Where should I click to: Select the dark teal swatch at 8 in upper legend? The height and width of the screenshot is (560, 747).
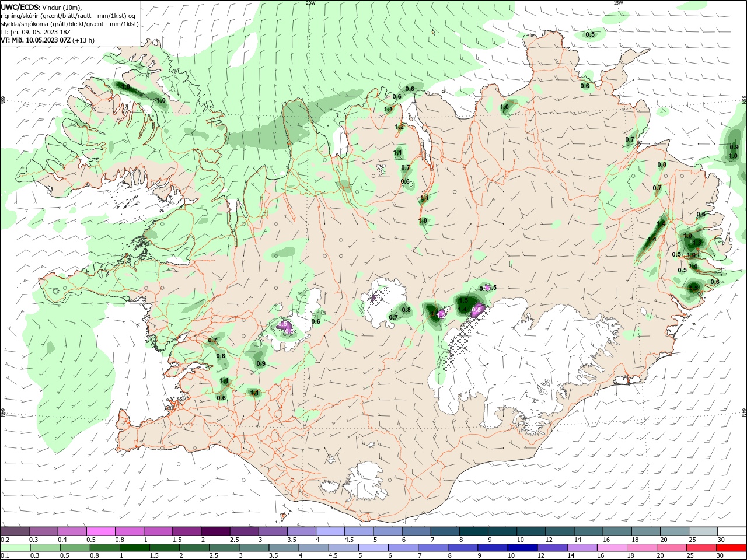473,531
